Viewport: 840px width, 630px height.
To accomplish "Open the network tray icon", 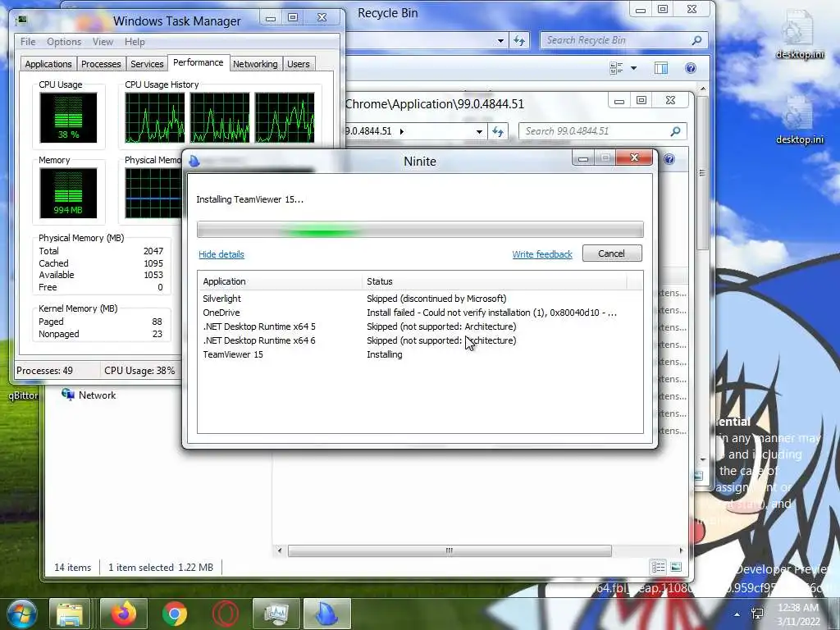I will click(x=757, y=614).
